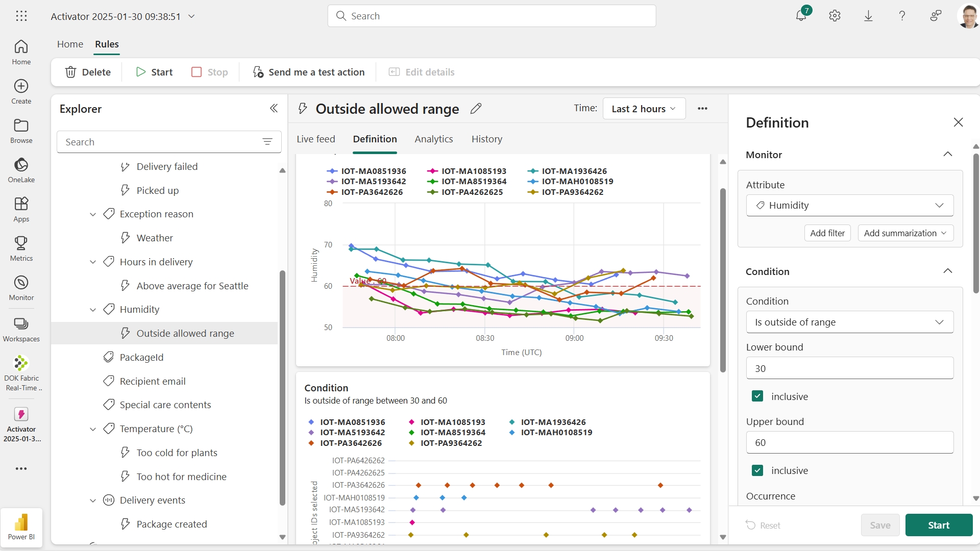980x551 pixels.
Task: Uncheck inclusive under Lower bound
Action: tap(757, 396)
